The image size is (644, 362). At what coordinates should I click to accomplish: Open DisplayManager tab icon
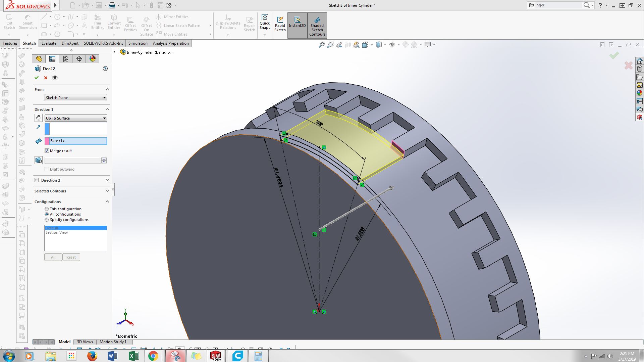tap(93, 59)
